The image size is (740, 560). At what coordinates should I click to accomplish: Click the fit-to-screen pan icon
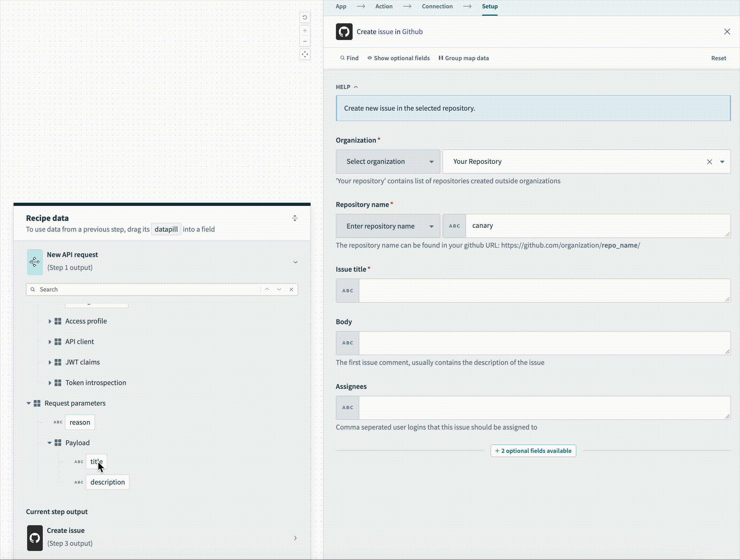pyautogui.click(x=305, y=54)
